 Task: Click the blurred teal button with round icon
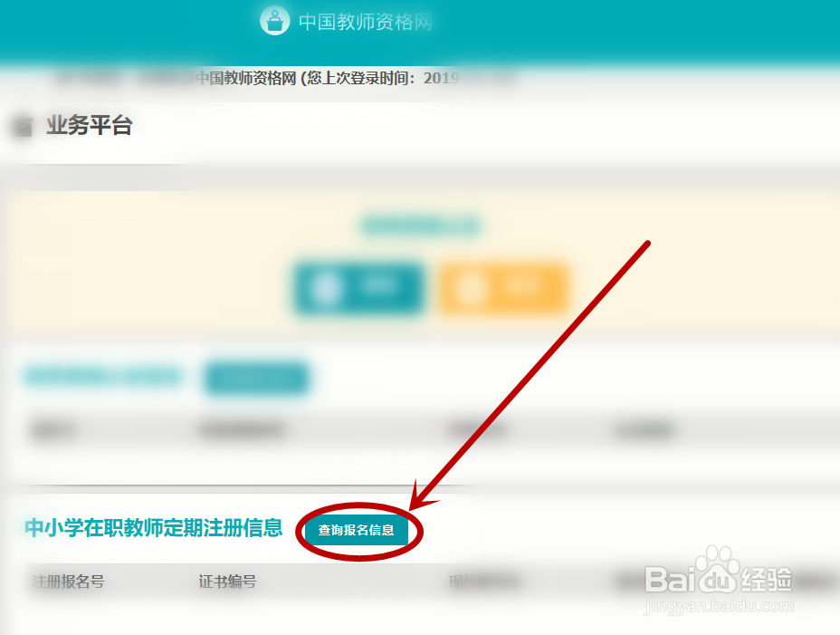(359, 288)
